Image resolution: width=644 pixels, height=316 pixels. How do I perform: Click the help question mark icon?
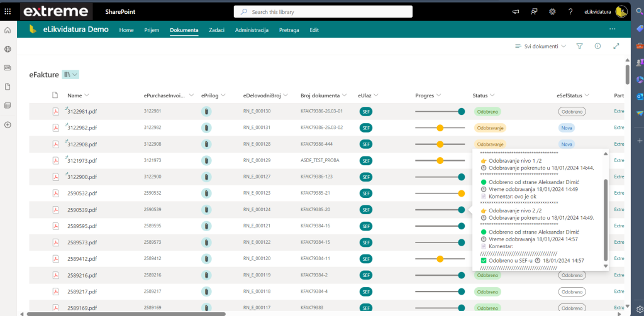point(570,11)
